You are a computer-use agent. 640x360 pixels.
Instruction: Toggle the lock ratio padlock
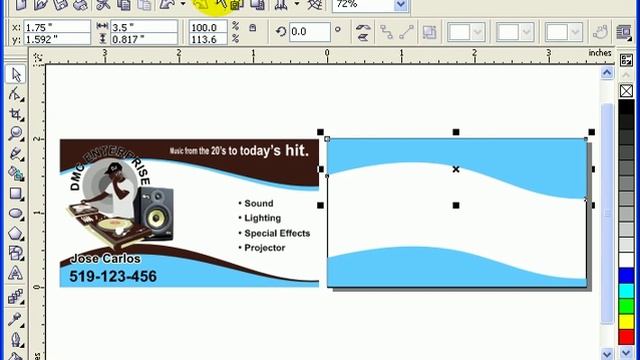pyautogui.click(x=253, y=27)
